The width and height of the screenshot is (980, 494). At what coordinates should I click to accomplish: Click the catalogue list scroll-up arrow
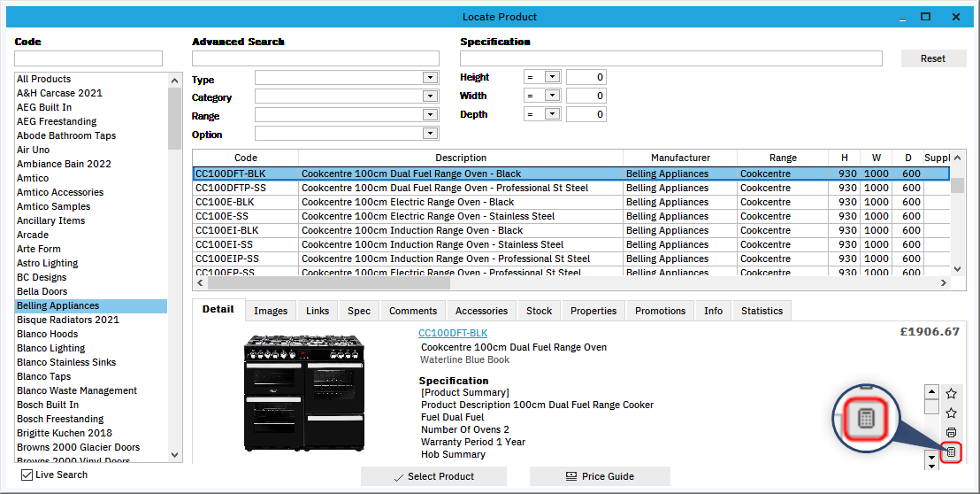[175, 80]
